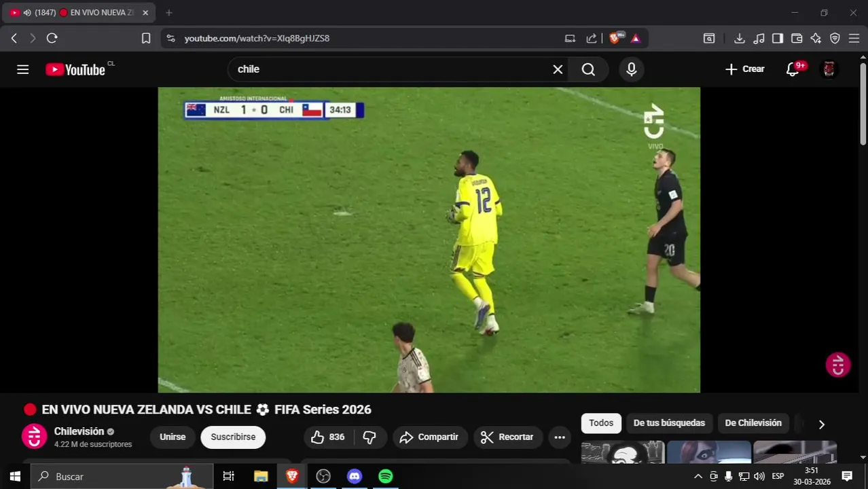This screenshot has width=868, height=489.
Task: Select the 'Todos' filter chip
Action: [x=601, y=422]
